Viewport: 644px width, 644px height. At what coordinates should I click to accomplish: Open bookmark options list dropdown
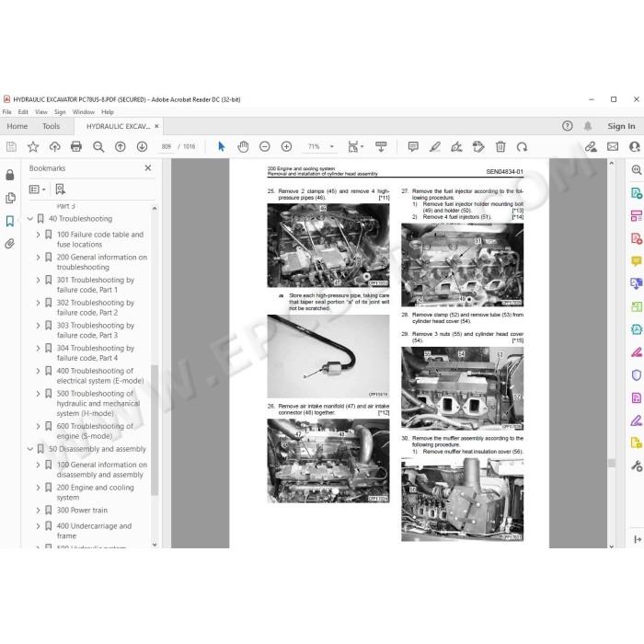pyautogui.click(x=37, y=190)
